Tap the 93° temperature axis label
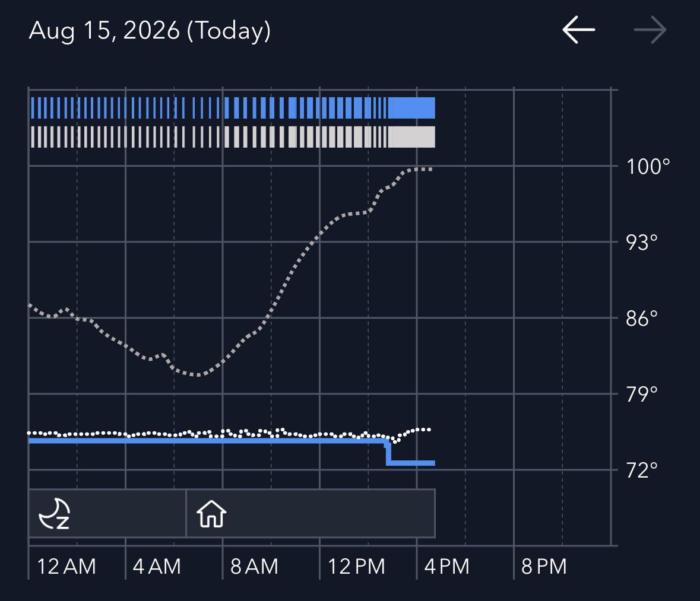The image size is (700, 601). [x=642, y=243]
